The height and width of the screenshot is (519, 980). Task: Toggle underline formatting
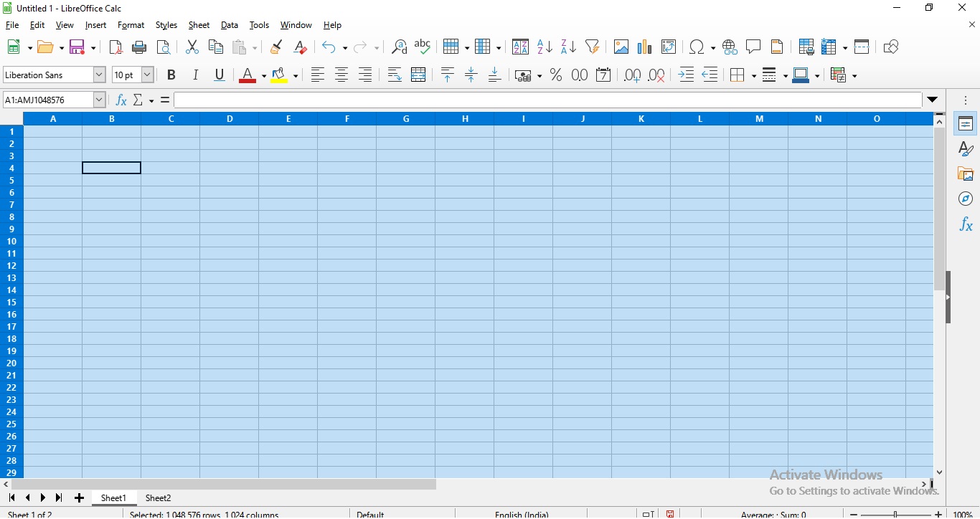[x=220, y=75]
